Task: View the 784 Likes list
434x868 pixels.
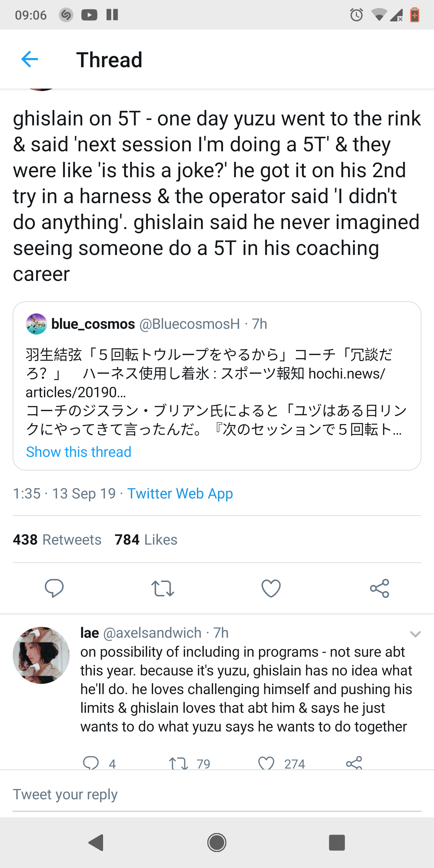Action: [146, 540]
